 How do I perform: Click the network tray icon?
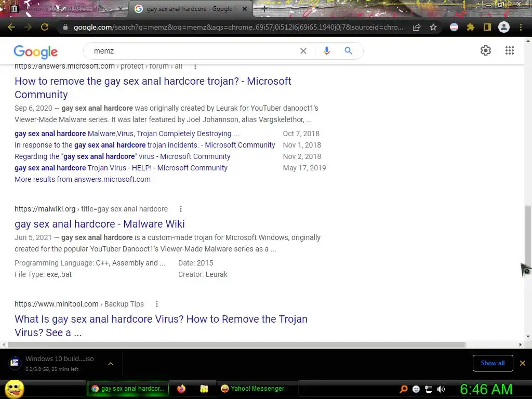coord(429,389)
